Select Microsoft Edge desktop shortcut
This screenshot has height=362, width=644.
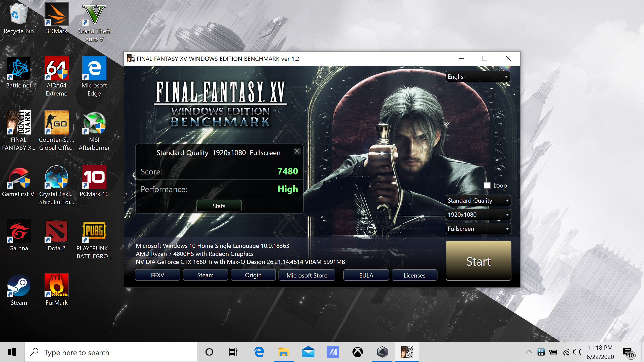94,77
